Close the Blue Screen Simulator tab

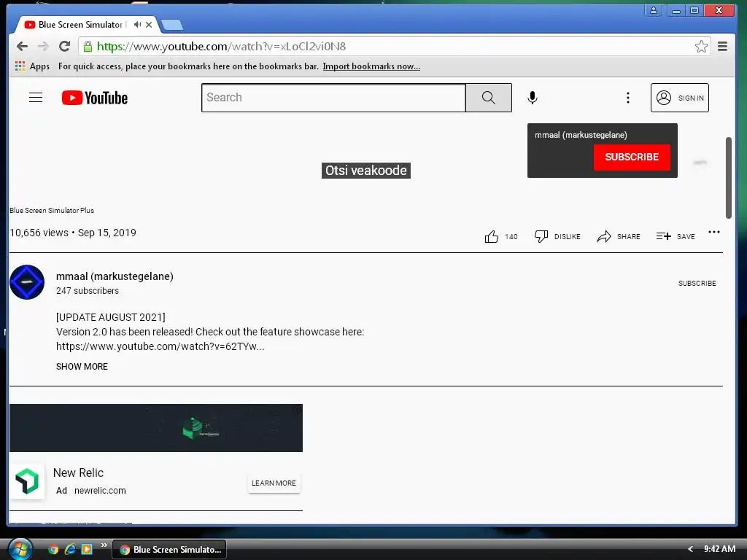[x=149, y=24]
